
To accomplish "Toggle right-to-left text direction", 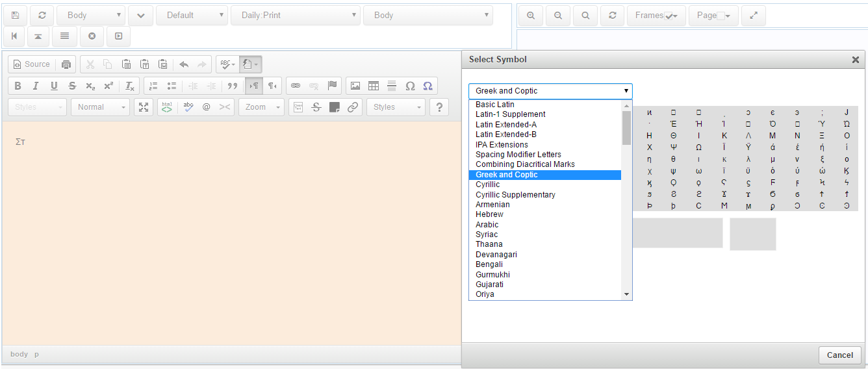I will (x=272, y=86).
